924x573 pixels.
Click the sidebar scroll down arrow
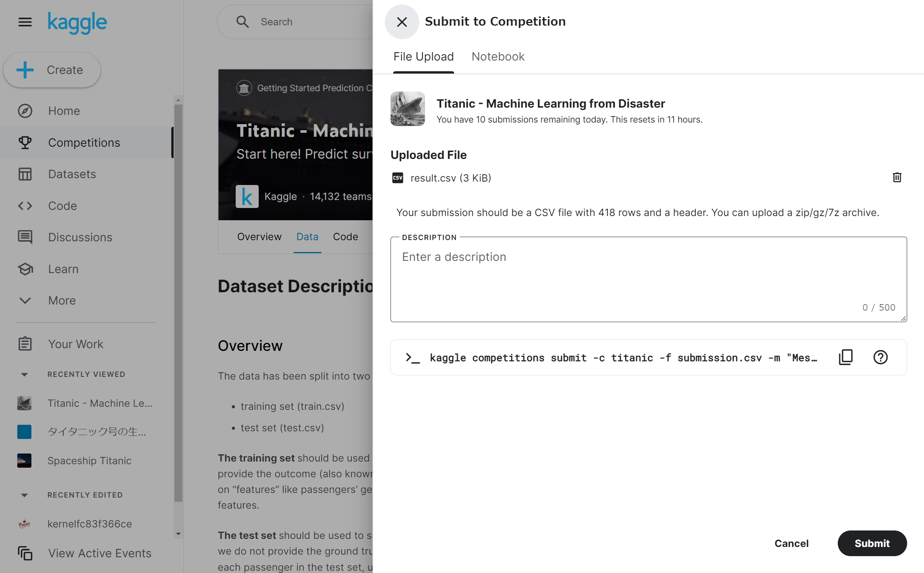(x=178, y=534)
